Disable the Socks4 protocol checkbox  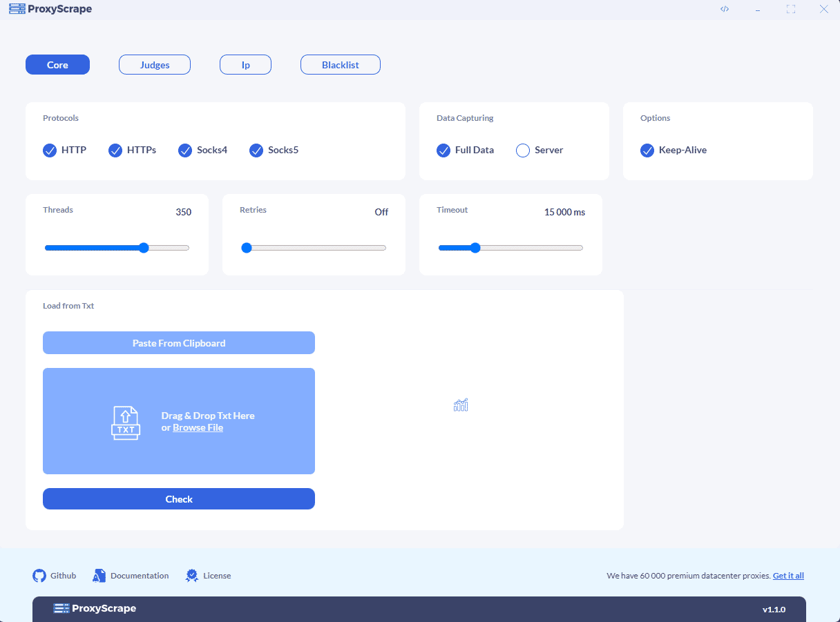click(185, 150)
